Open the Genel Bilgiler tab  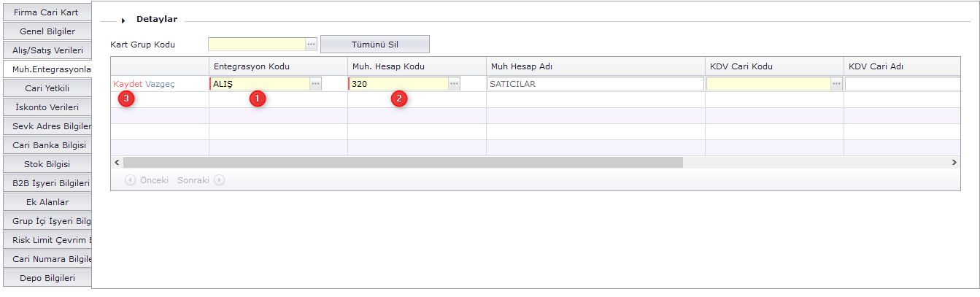47,31
